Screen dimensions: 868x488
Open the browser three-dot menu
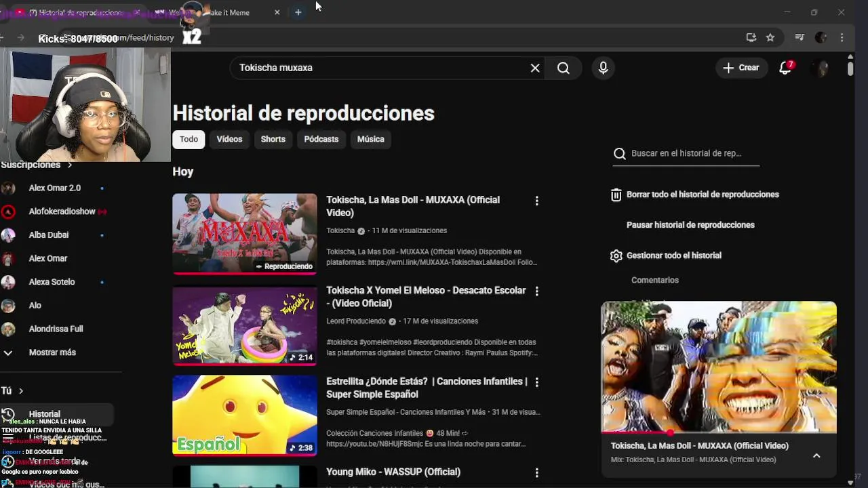coord(842,38)
